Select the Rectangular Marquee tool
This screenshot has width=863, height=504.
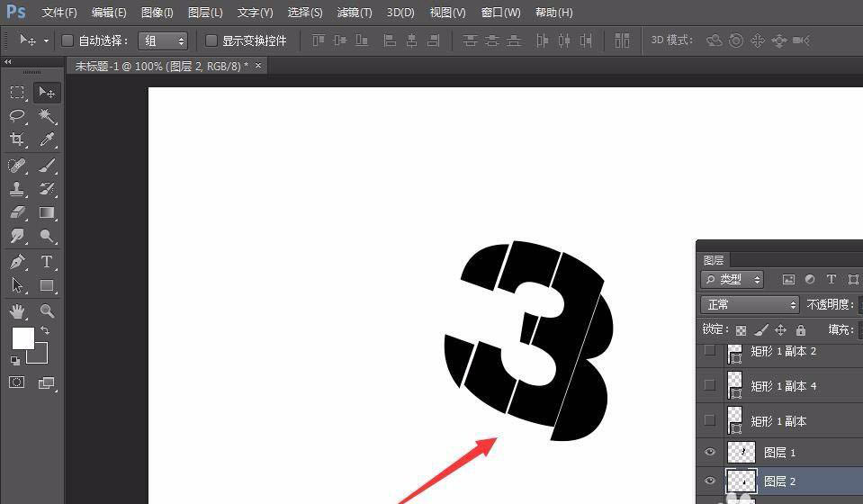(x=17, y=93)
